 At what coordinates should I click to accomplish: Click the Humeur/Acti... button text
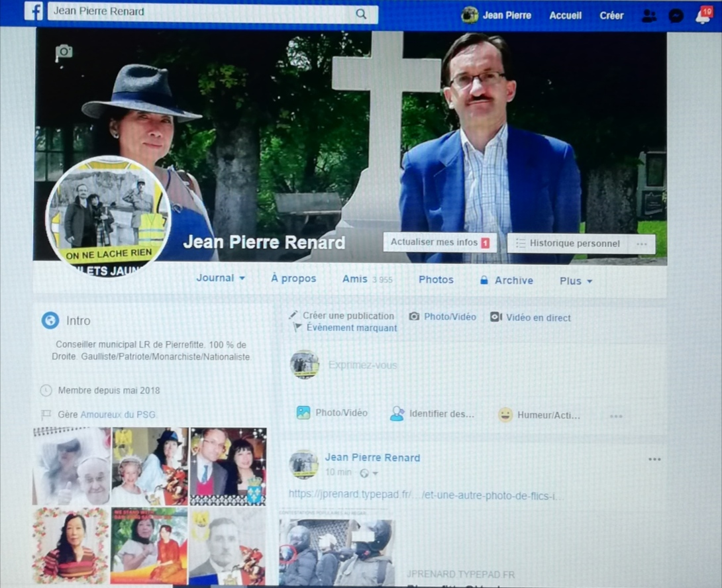pos(549,415)
